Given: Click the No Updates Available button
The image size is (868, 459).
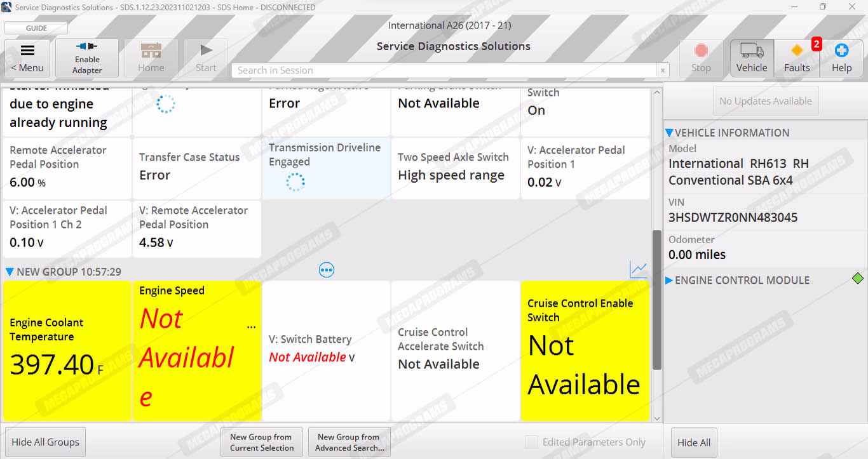Looking at the screenshot, I should tap(766, 101).
